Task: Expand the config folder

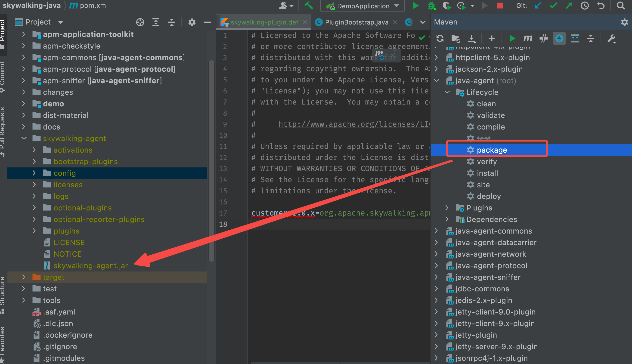Action: click(34, 173)
